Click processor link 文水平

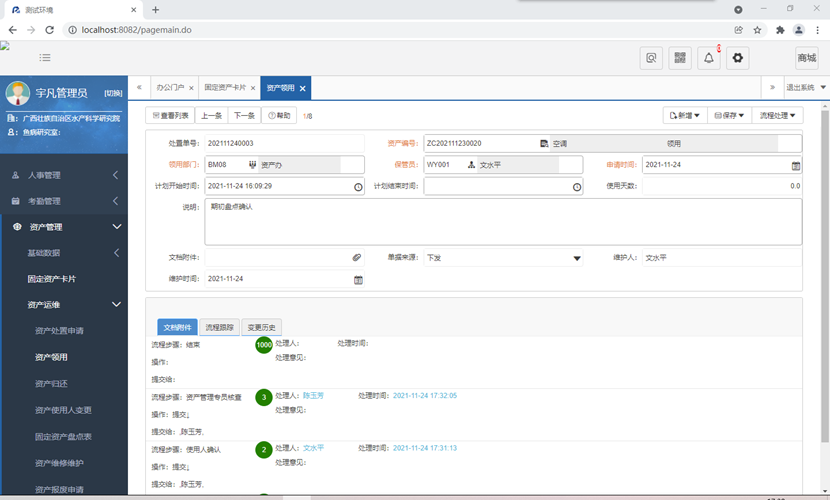313,448
